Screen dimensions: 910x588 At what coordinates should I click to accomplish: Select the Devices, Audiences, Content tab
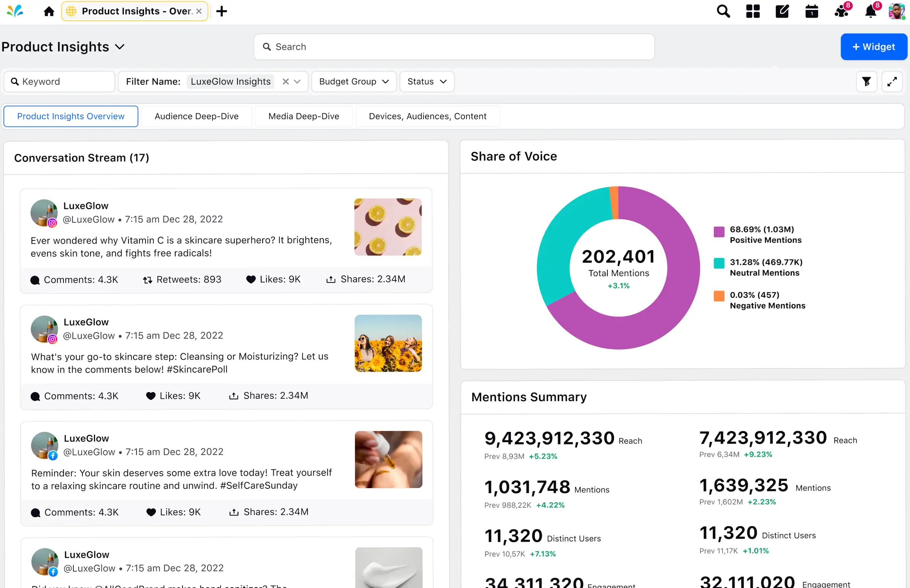coord(428,117)
